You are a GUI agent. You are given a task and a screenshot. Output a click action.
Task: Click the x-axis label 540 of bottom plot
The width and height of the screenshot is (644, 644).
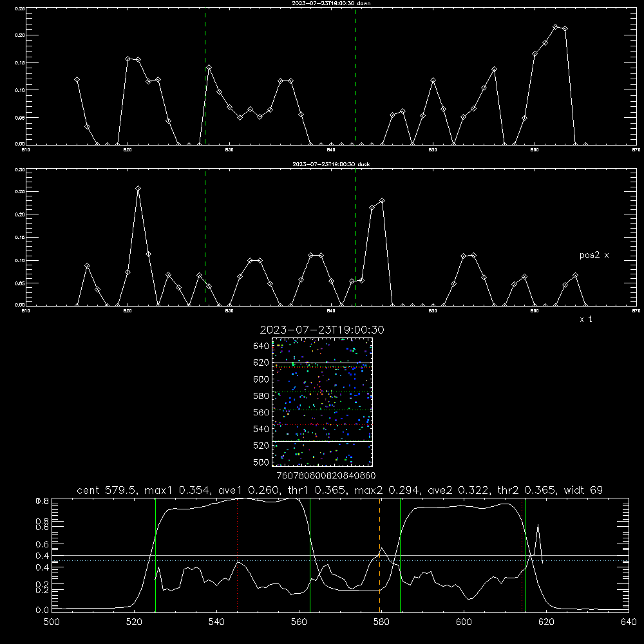pyautogui.click(x=216, y=622)
